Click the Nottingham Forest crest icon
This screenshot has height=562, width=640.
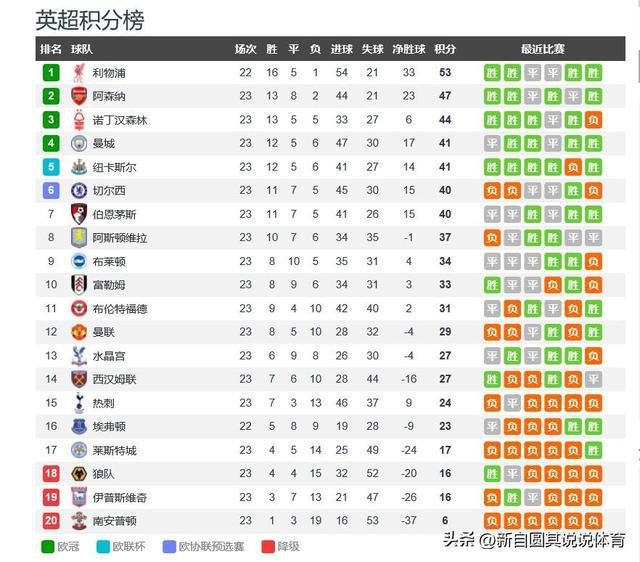point(79,120)
